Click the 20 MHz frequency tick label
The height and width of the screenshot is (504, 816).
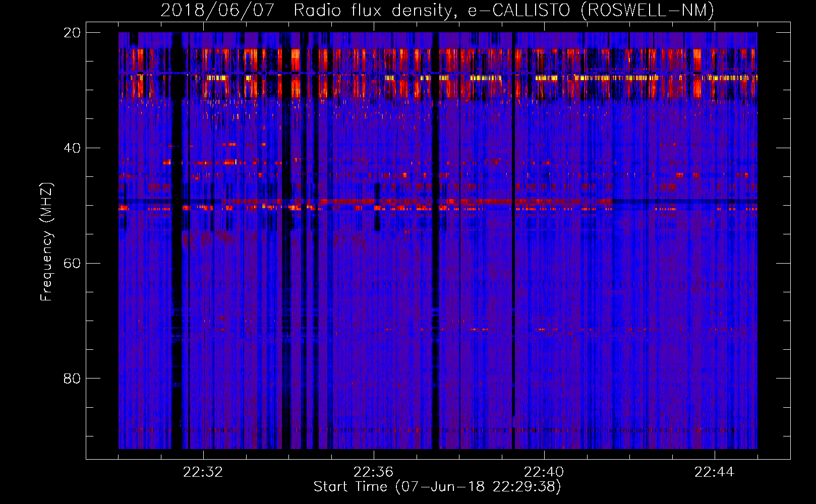72,33
